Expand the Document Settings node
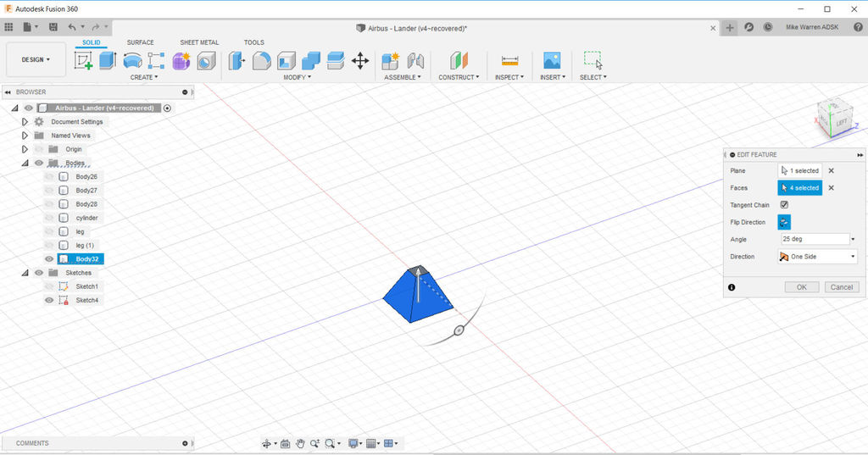The height and width of the screenshot is (455, 868). (x=25, y=122)
